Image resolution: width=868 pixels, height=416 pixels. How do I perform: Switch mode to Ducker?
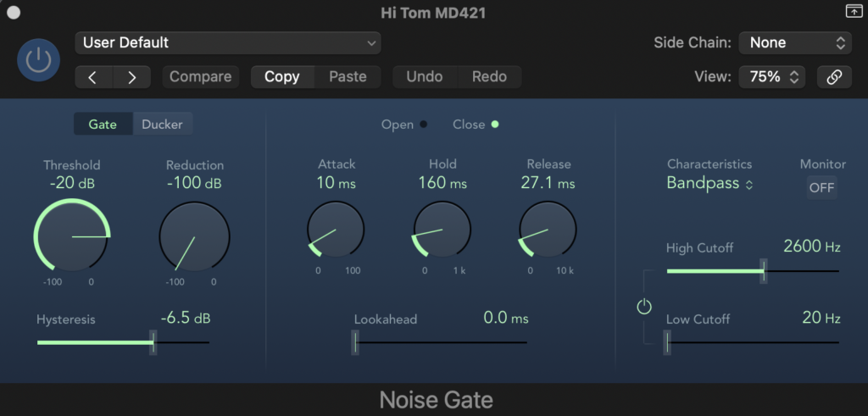point(162,125)
